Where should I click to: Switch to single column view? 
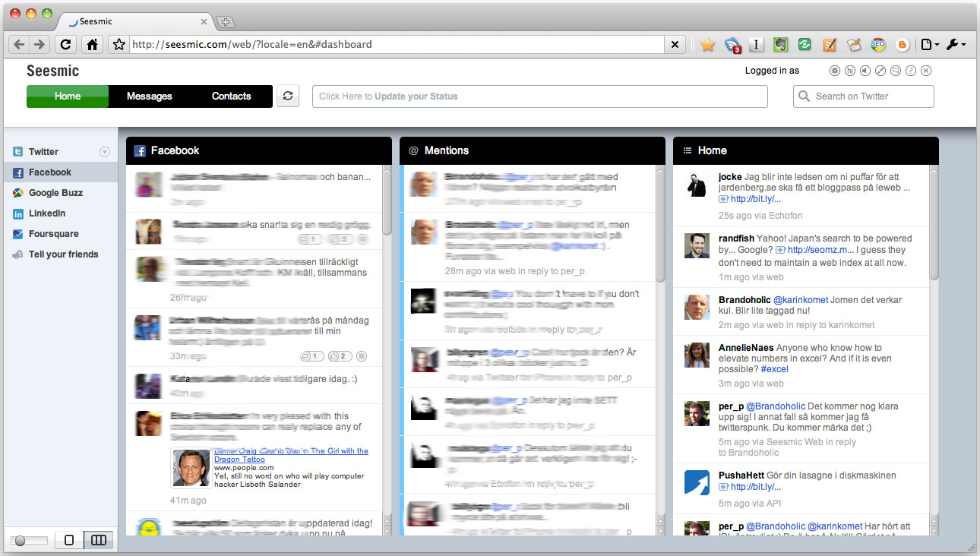click(x=69, y=540)
